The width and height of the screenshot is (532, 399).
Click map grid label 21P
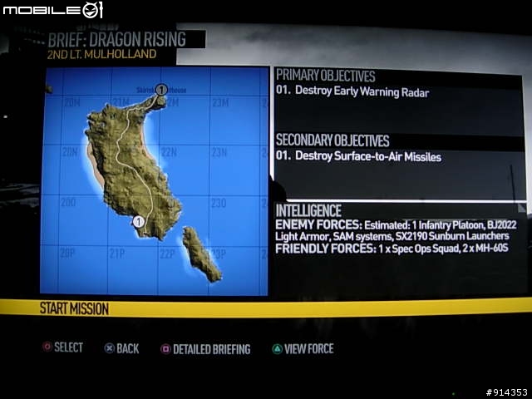click(116, 254)
